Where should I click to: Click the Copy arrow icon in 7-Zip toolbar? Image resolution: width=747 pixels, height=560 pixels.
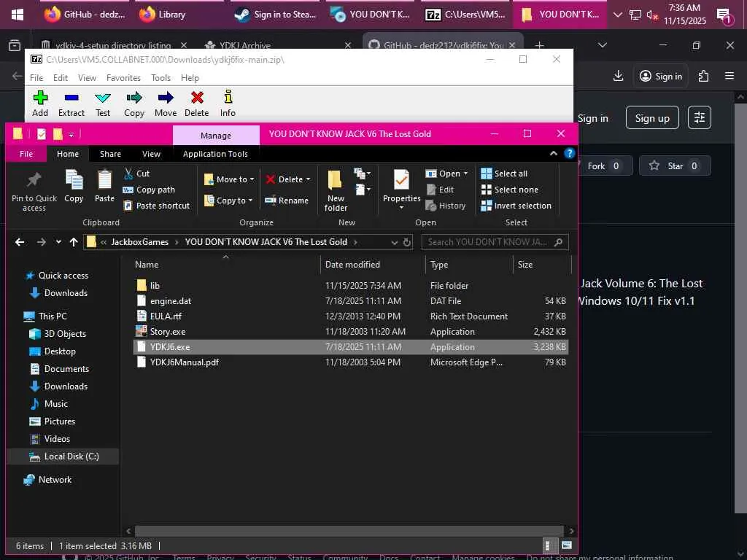[134, 98]
